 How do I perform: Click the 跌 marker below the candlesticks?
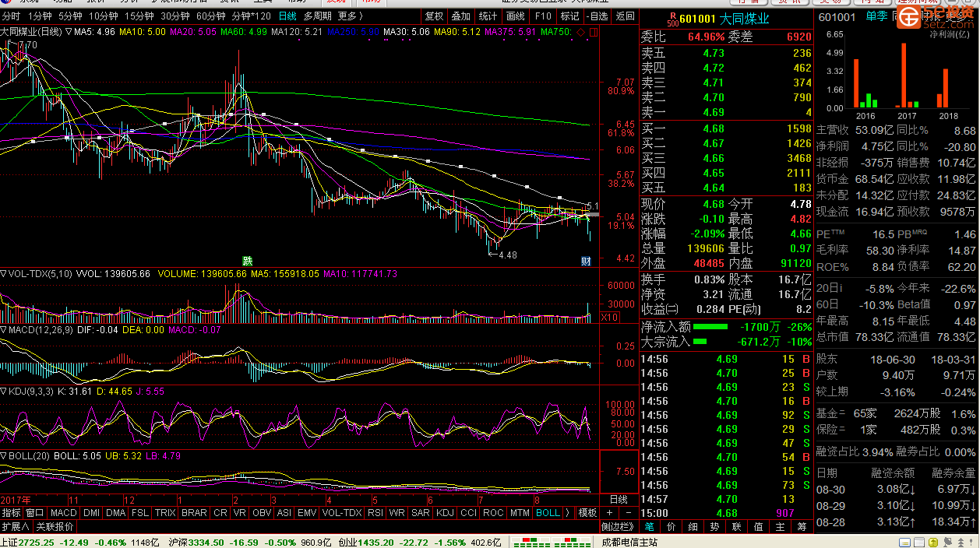pos(247,261)
